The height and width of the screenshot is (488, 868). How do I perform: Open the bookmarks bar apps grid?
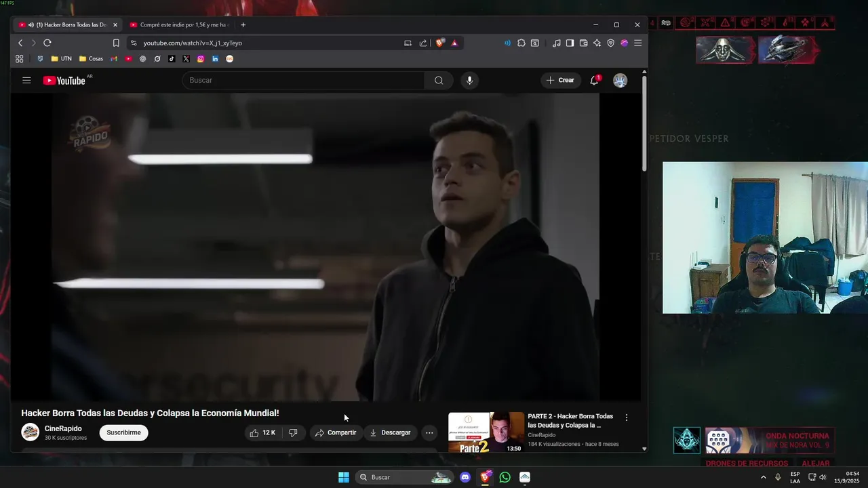click(19, 59)
